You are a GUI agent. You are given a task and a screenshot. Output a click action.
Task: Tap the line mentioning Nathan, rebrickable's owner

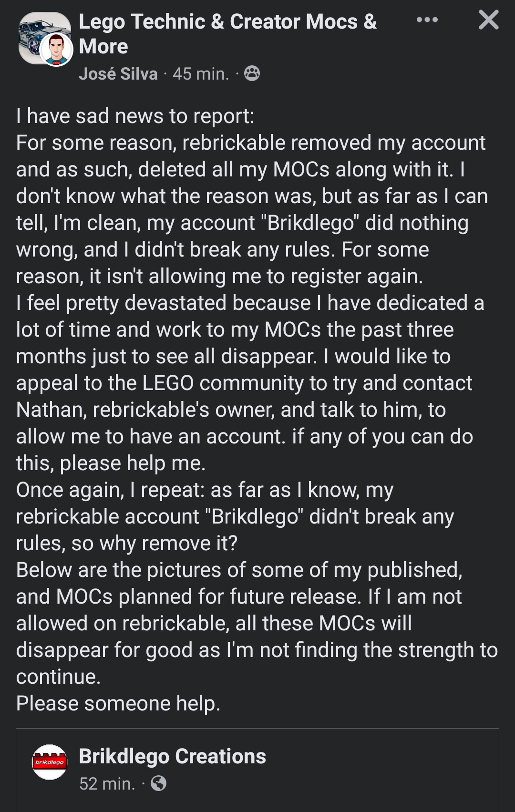(231, 410)
